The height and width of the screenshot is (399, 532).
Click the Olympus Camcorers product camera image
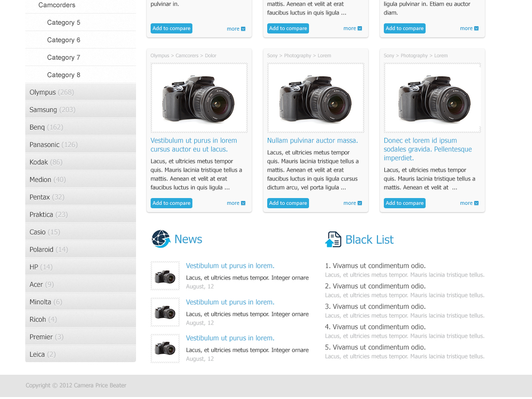click(199, 98)
